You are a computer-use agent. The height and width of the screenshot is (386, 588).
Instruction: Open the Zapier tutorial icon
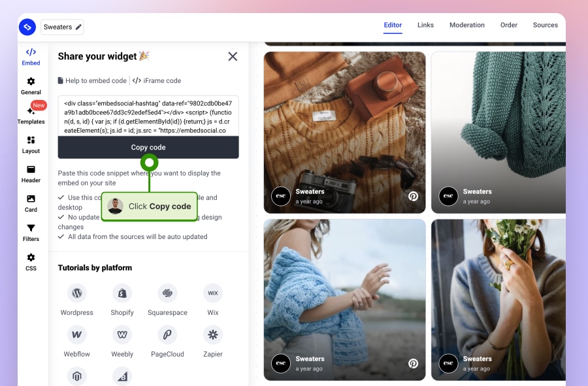click(x=212, y=334)
